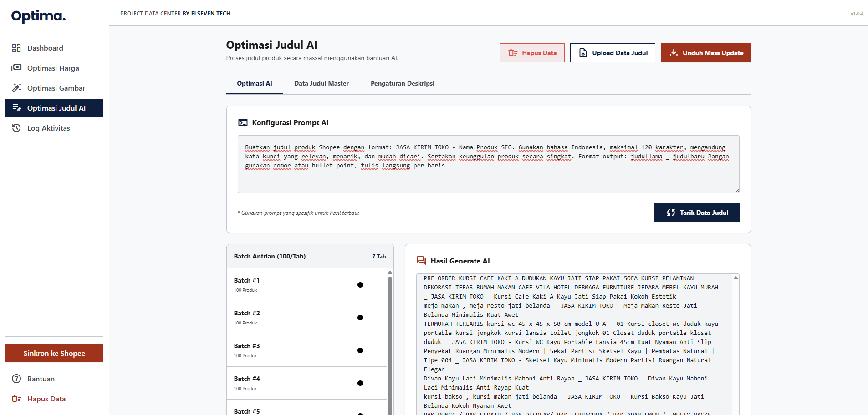This screenshot has width=868, height=415.
Task: Click the Unduh Mass Update button
Action: click(x=706, y=53)
